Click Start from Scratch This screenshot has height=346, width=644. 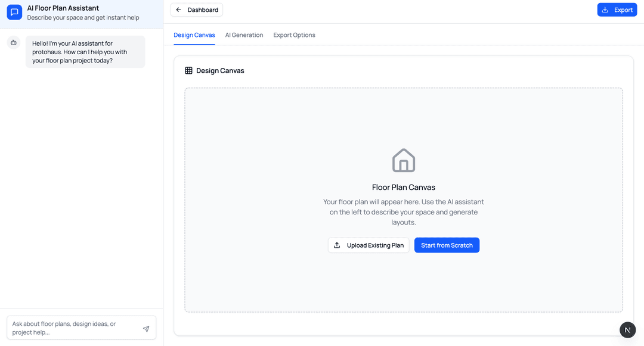coord(447,245)
